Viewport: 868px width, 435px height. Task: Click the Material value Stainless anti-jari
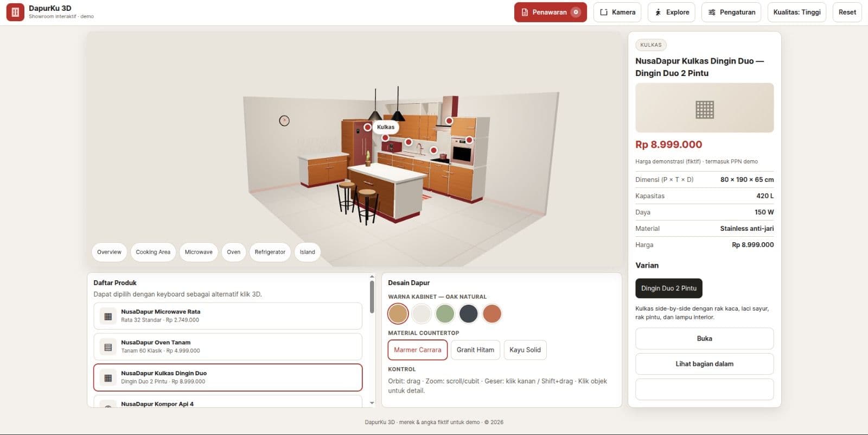click(747, 229)
